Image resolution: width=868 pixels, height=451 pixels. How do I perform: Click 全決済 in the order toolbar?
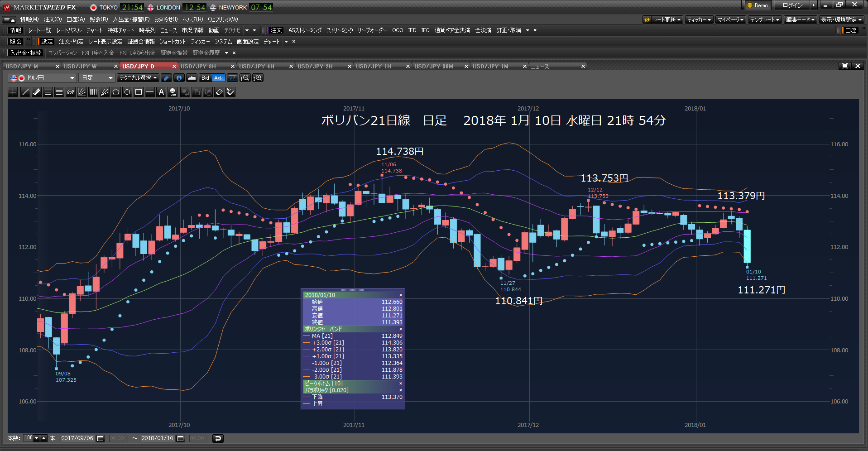tap(483, 30)
